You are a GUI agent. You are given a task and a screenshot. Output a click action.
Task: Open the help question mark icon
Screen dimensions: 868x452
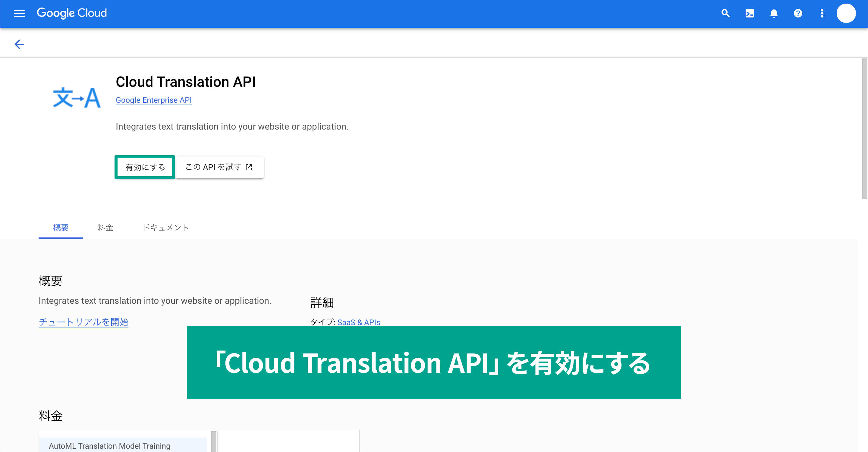point(798,14)
